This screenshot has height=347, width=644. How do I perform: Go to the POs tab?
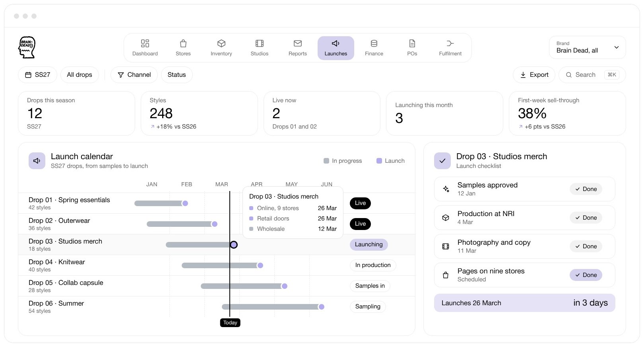412,48
